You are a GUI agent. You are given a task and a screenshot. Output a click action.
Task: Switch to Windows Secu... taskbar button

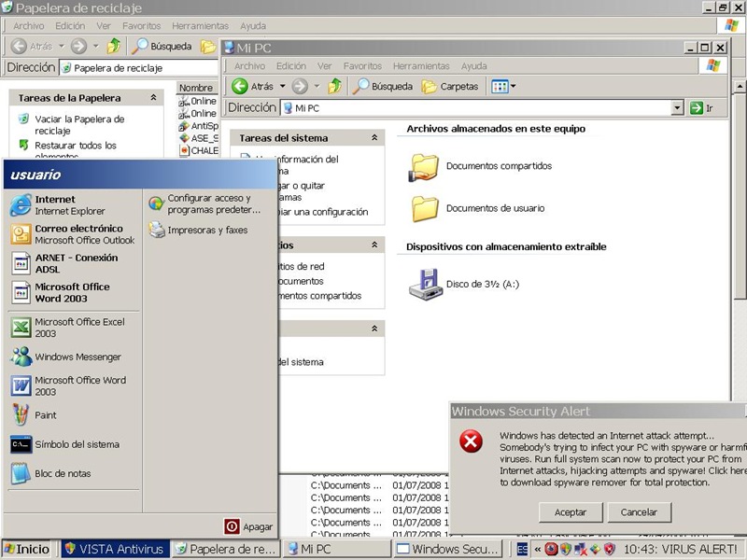pyautogui.click(x=448, y=549)
